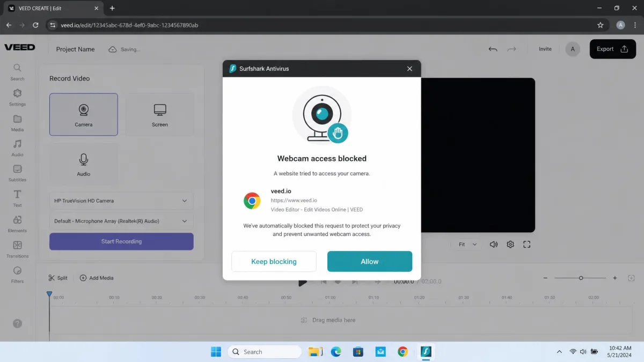Edit the Project Name field

point(75,49)
